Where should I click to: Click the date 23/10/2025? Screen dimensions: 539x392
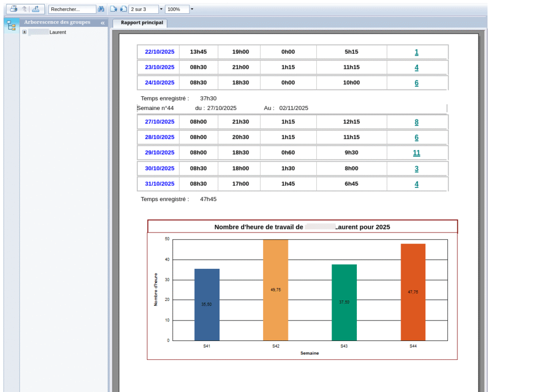click(x=159, y=67)
